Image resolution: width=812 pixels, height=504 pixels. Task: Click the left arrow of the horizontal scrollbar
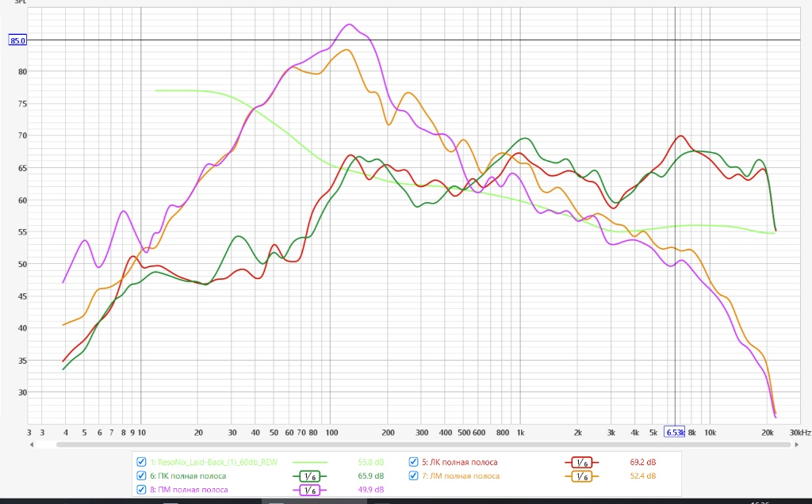tap(32, 445)
